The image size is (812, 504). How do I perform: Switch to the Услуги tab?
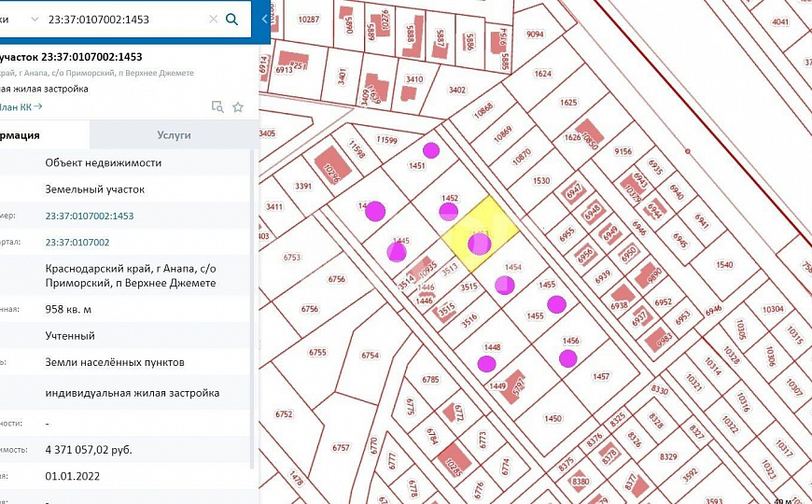pos(174,135)
